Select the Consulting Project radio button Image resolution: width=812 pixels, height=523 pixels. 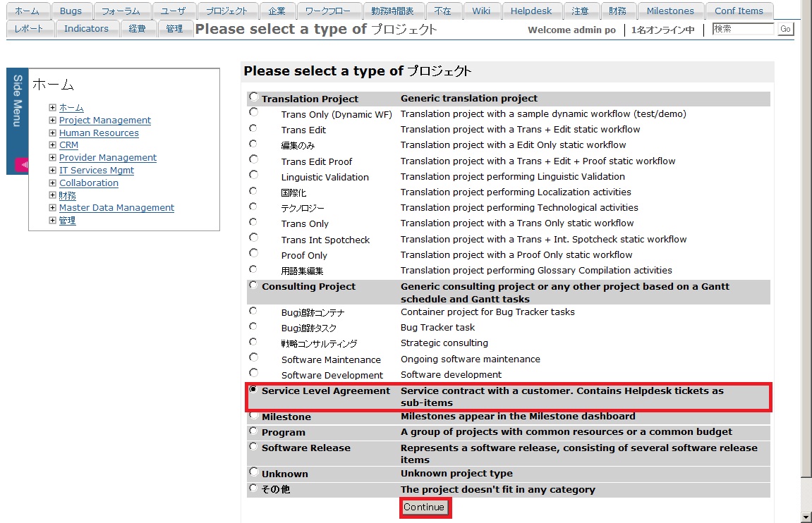253,285
